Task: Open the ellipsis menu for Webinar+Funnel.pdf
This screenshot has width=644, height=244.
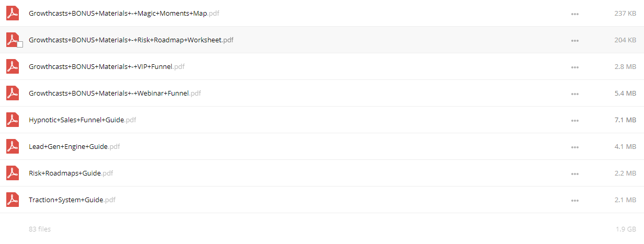Action: (x=575, y=94)
